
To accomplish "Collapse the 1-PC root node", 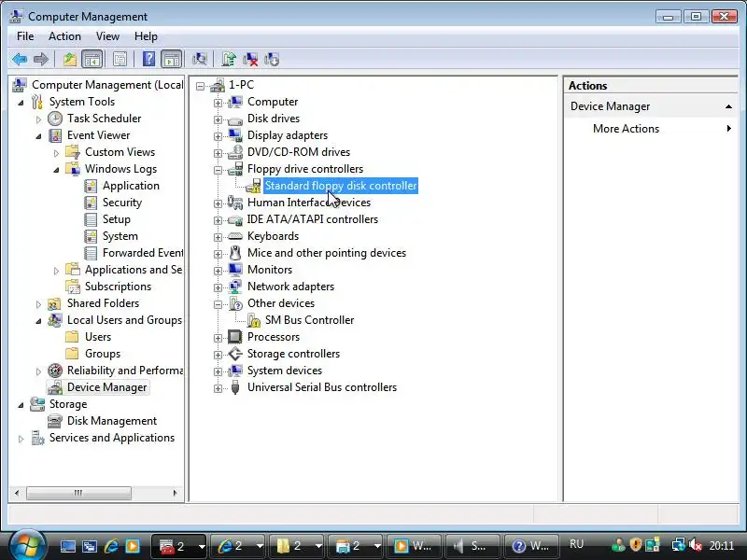I will point(200,86).
